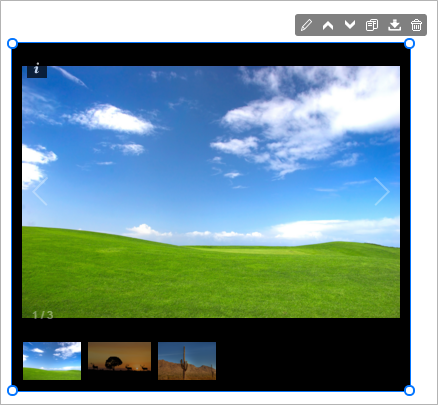Duplicate the gallery block with copy icon
438x405 pixels.
[372, 25]
